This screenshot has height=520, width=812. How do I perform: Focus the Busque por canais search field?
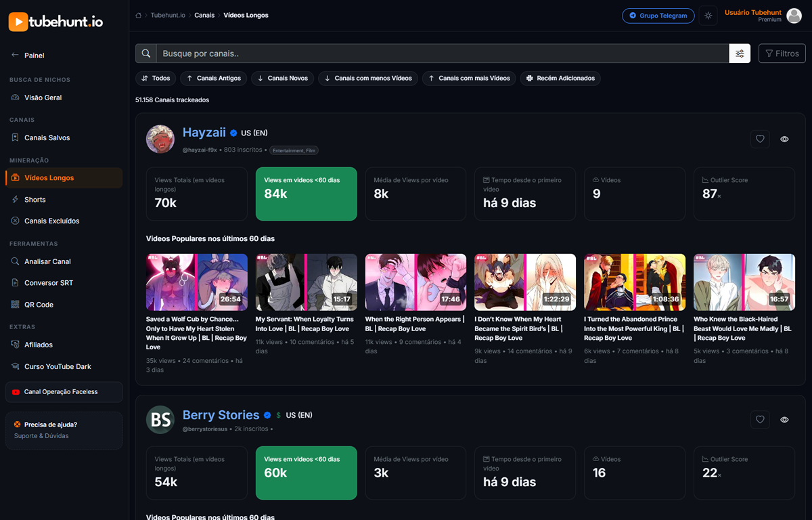[443, 53]
